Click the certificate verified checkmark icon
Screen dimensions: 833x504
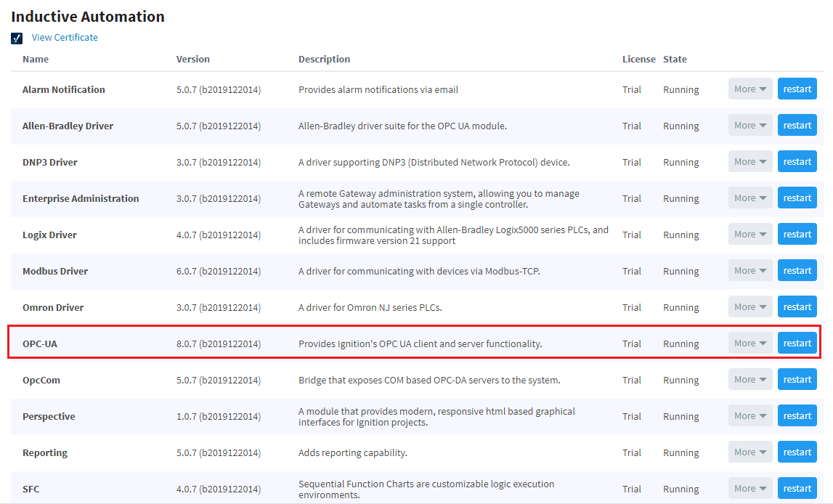tap(17, 38)
